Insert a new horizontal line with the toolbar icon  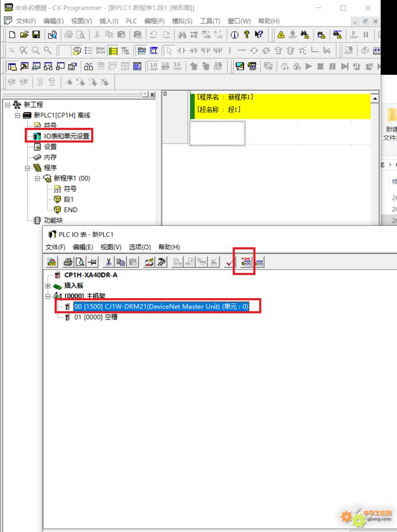(x=242, y=51)
